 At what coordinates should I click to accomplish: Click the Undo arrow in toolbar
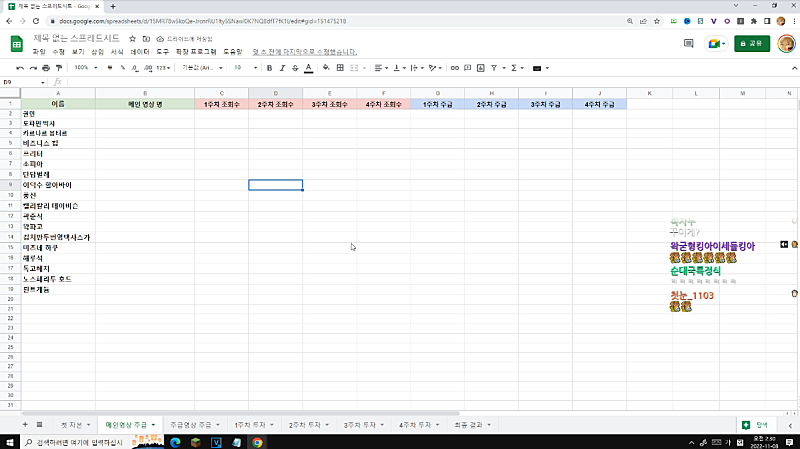tap(20, 68)
